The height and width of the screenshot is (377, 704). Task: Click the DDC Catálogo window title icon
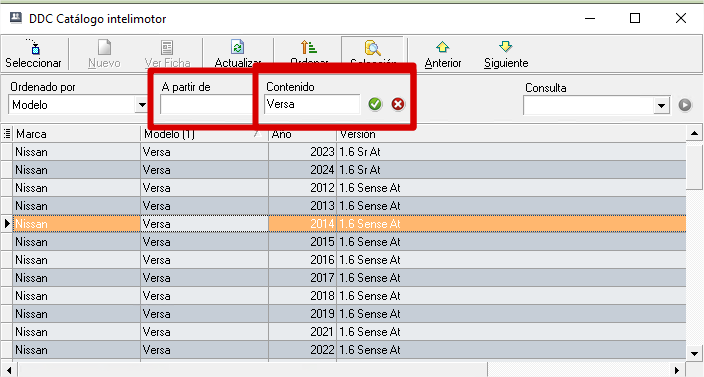[16, 18]
